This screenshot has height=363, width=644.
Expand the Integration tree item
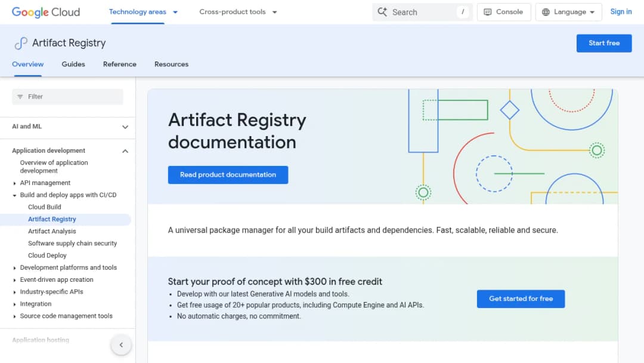coord(15,304)
